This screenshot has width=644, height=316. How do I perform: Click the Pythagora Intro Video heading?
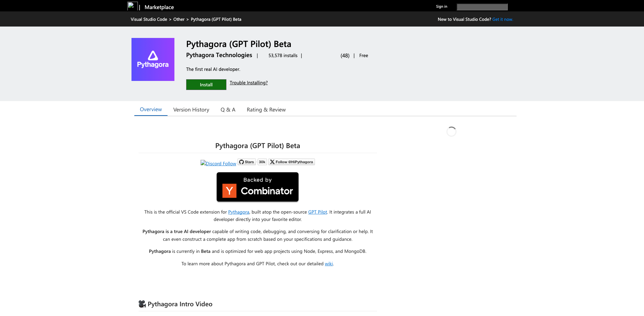coord(175,304)
